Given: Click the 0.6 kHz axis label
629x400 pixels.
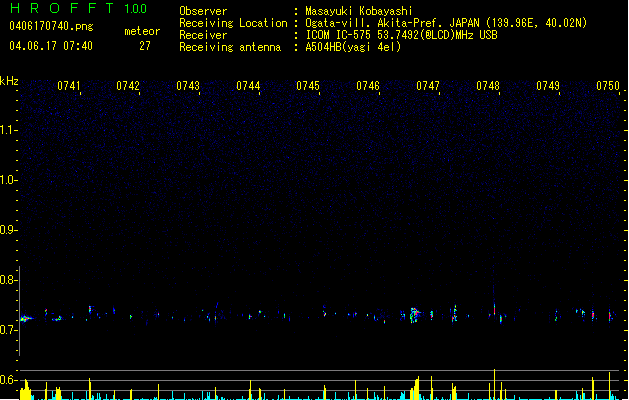Looking at the screenshot, I should (9, 380).
